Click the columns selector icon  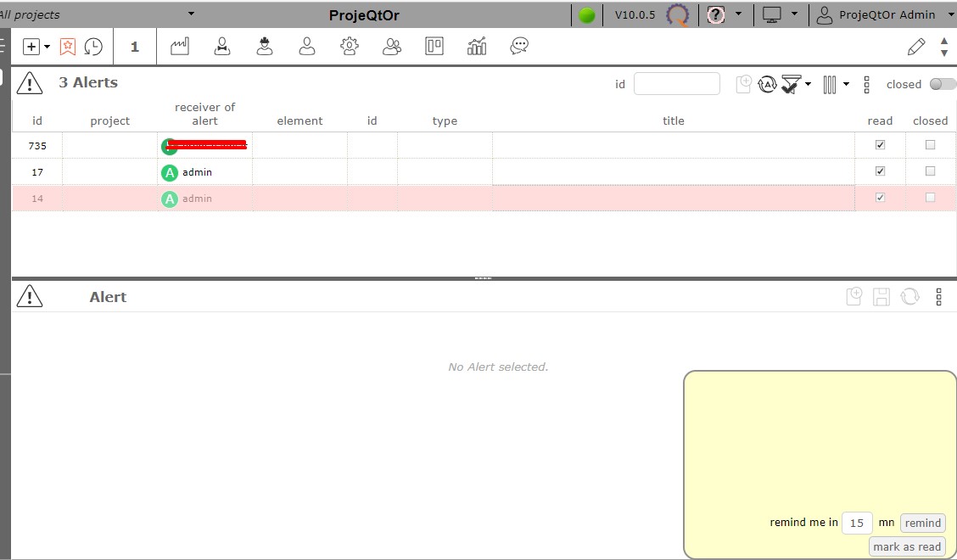coord(830,84)
